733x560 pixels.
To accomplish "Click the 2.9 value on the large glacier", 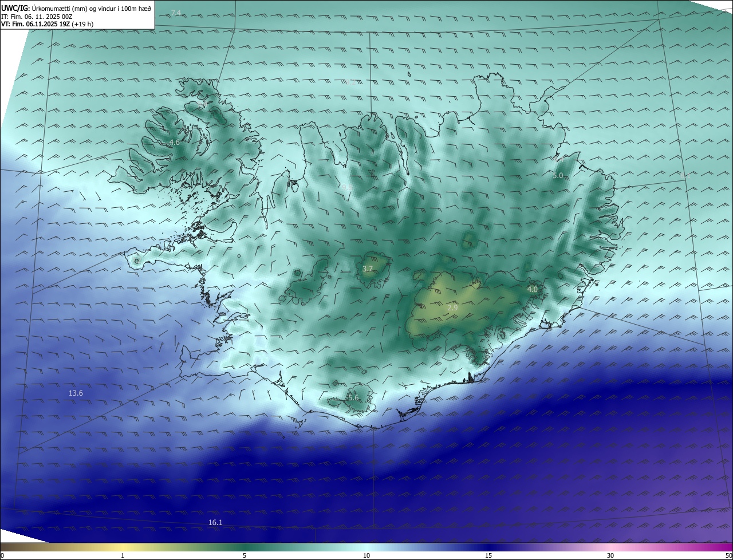I will pos(452,307).
